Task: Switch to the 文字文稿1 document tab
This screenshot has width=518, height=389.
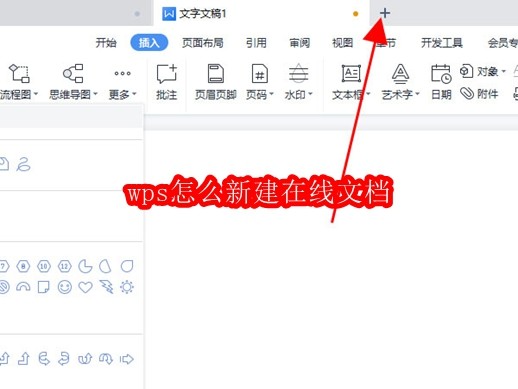Action: pos(261,13)
